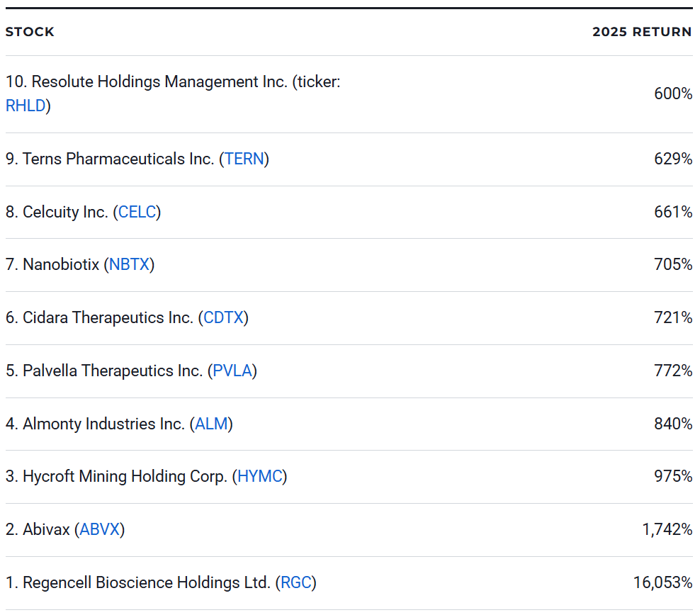Click the Resolute Holdings Management Inc. name
The image size is (700, 615).
point(159,82)
